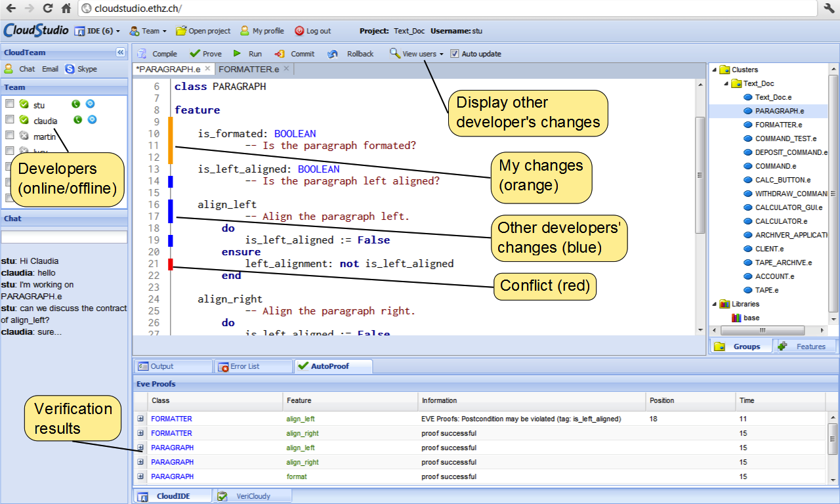Open the Team dropdown menu
The width and height of the screenshot is (840, 504).
(x=148, y=31)
